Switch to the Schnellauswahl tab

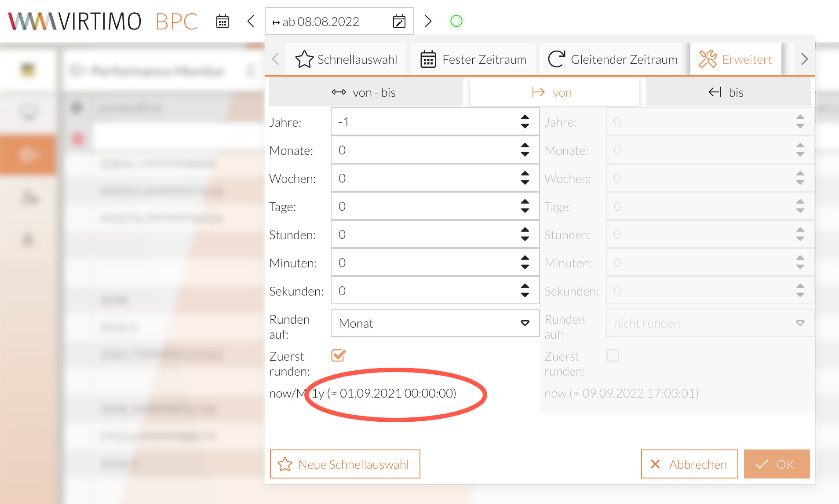tap(347, 59)
